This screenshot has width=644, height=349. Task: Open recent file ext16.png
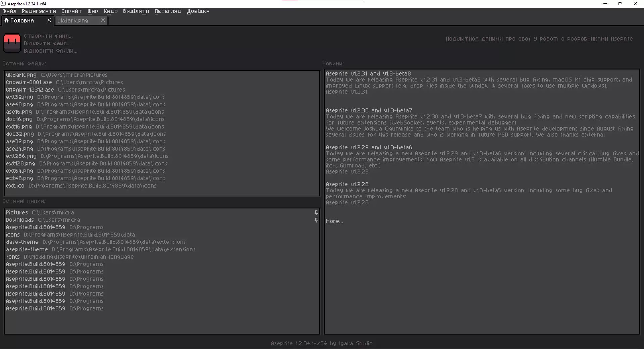[x=162, y=127]
